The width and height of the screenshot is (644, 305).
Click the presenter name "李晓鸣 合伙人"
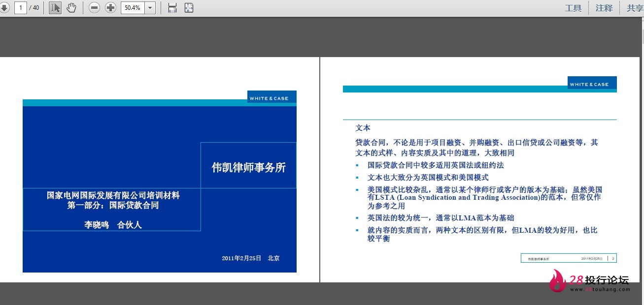tap(113, 225)
